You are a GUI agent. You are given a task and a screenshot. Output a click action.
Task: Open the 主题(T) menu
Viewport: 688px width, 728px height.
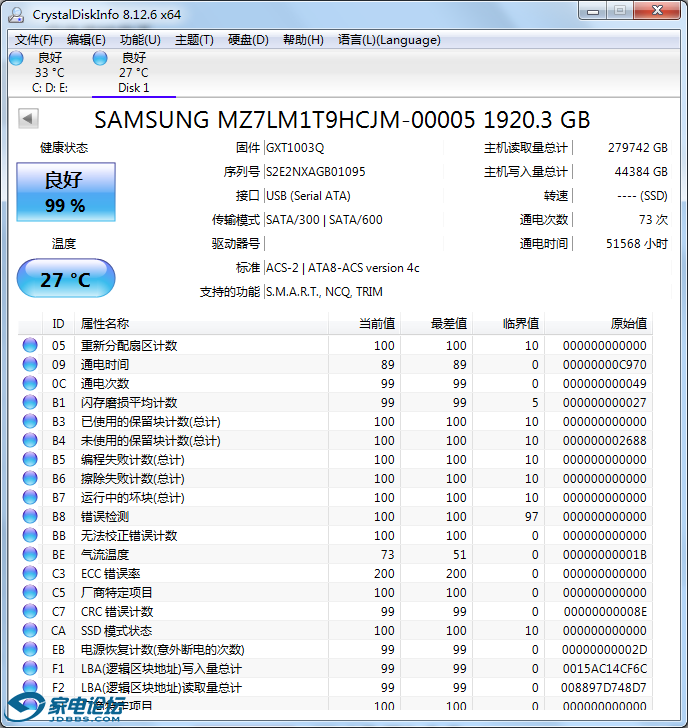(x=194, y=40)
